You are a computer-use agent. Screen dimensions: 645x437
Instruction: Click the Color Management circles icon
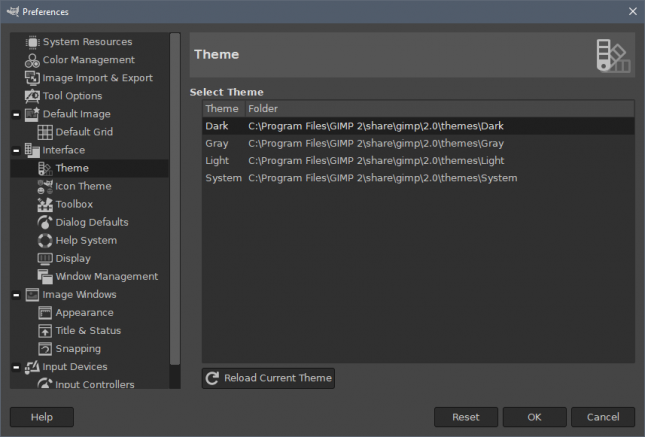32,60
